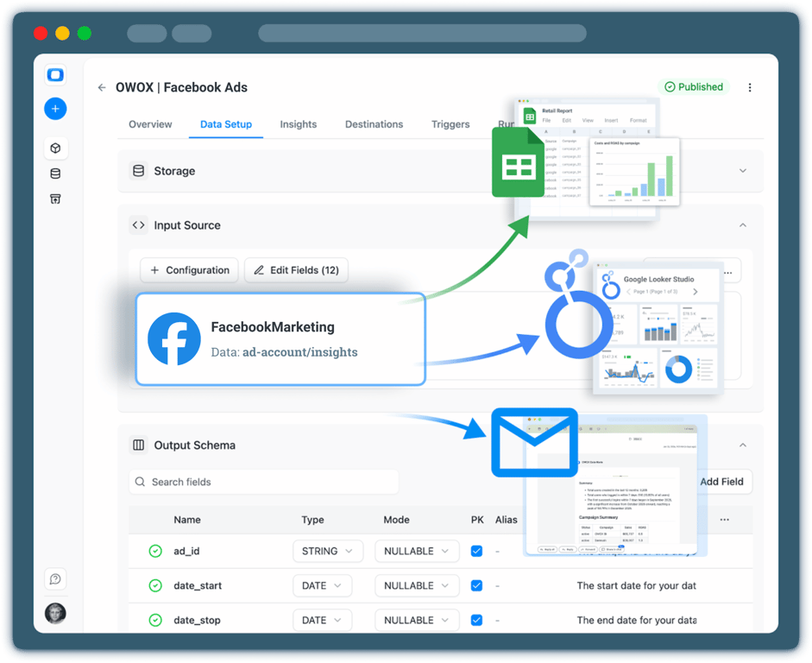Click the magnifier icon in Search fields
Viewport: 812px width, 663px height.
click(140, 482)
